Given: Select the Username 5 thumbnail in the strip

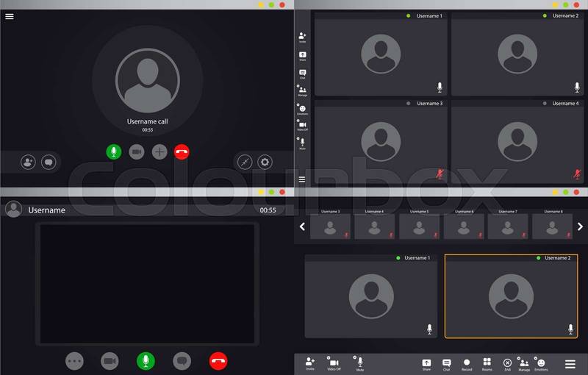Looking at the screenshot, I should pyautogui.click(x=419, y=226).
